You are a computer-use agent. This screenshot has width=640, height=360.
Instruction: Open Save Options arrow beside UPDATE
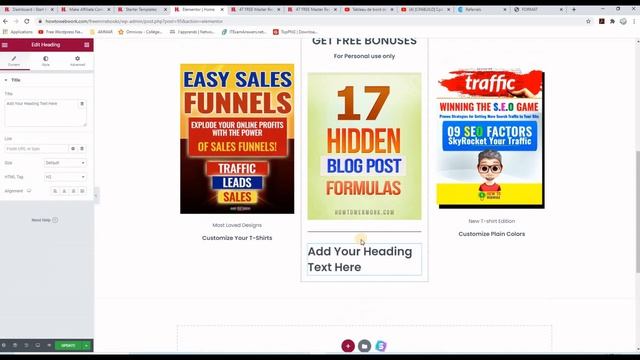[87, 345]
